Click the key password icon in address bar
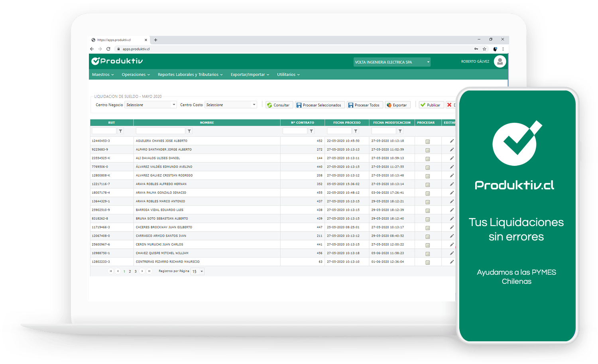The width and height of the screenshot is (598, 364). tap(476, 49)
